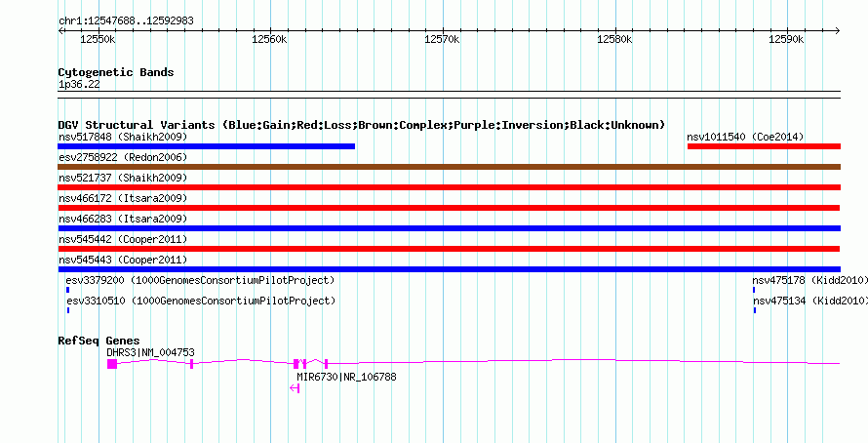This screenshot has height=443, width=868.
Task: Click the chr1:12547688..12592983 coordinate label
Action: pyautogui.click(x=126, y=21)
